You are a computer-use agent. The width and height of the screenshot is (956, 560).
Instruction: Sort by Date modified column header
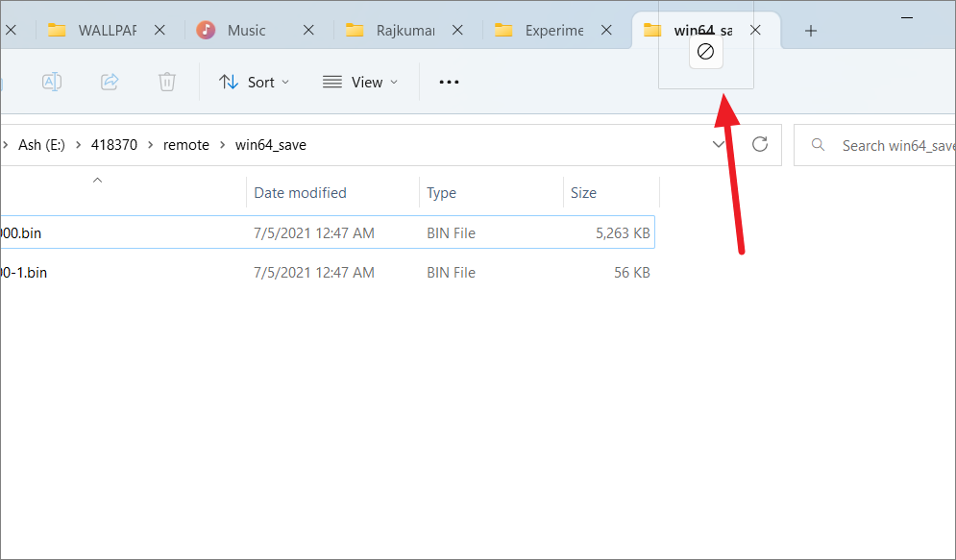click(300, 193)
